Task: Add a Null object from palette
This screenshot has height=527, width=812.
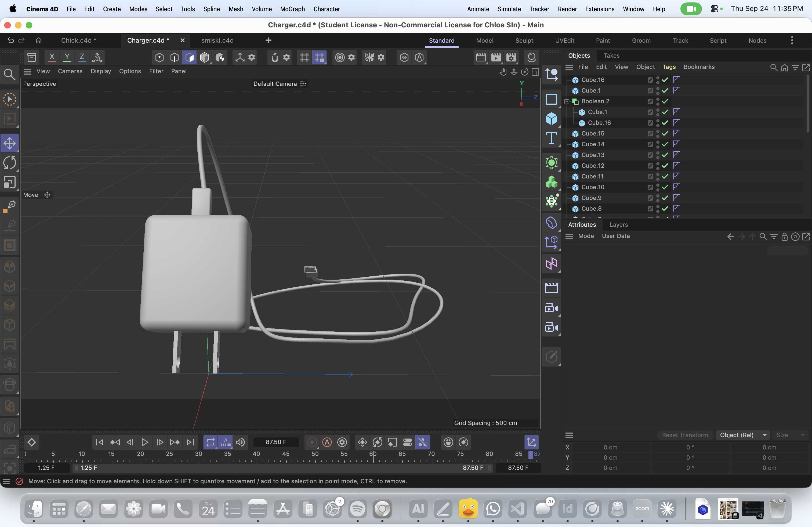Action: tap(551, 74)
